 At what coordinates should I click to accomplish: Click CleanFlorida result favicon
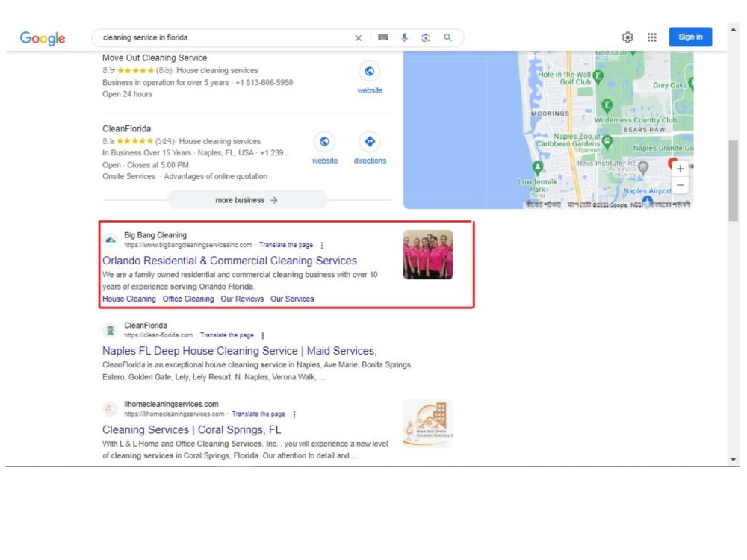111,330
